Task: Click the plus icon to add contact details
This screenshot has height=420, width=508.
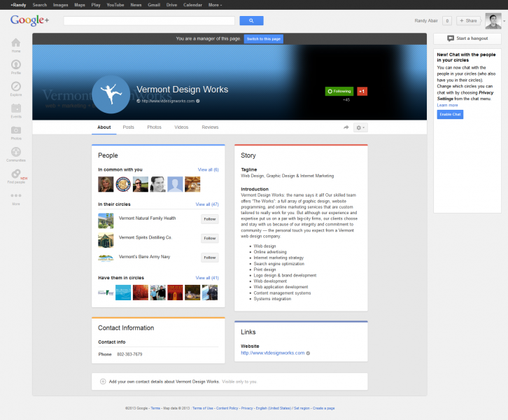Action: (x=103, y=381)
